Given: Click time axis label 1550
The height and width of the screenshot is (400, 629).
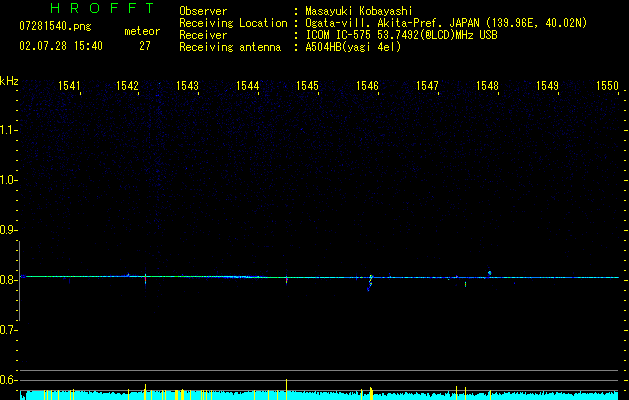Looking at the screenshot, I should (607, 86).
